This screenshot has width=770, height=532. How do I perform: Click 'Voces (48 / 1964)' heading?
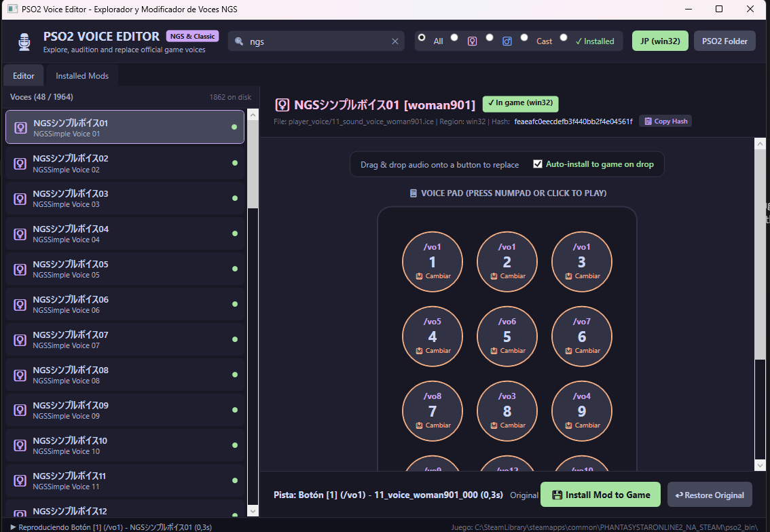tap(41, 96)
